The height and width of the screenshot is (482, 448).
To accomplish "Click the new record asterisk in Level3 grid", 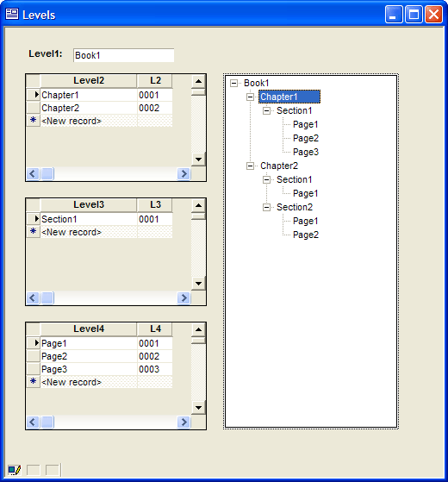I will click(x=33, y=231).
